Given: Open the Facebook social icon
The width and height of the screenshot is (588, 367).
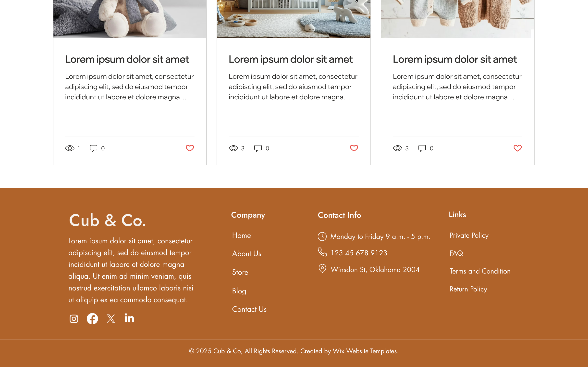Looking at the screenshot, I should (92, 319).
